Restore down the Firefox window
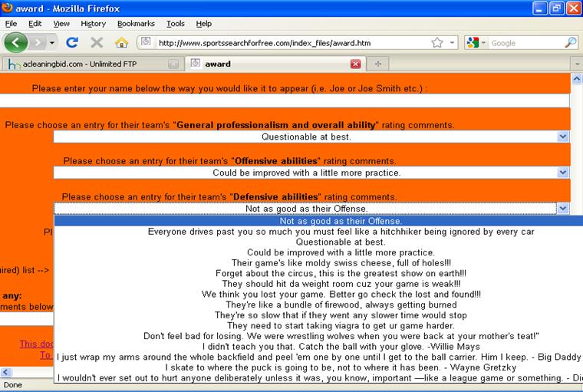583x392 pixels. tap(557, 8)
